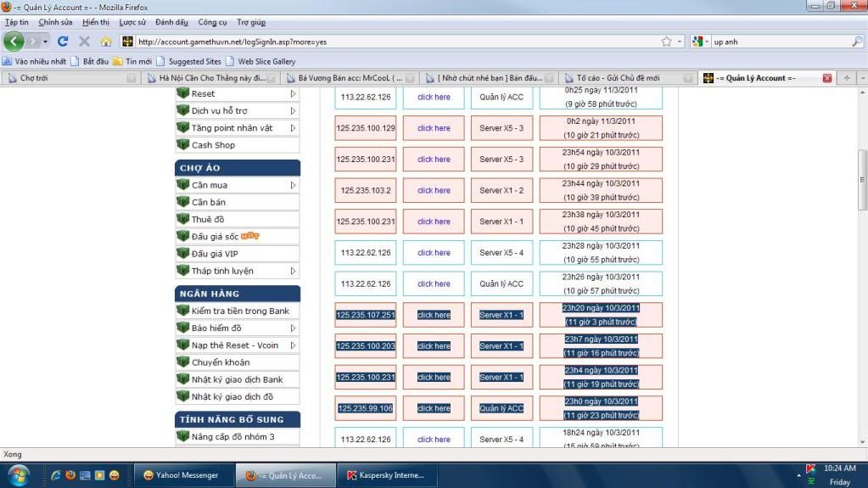Switch to Chợ trời tab
This screenshot has height=488, width=868.
coord(70,78)
